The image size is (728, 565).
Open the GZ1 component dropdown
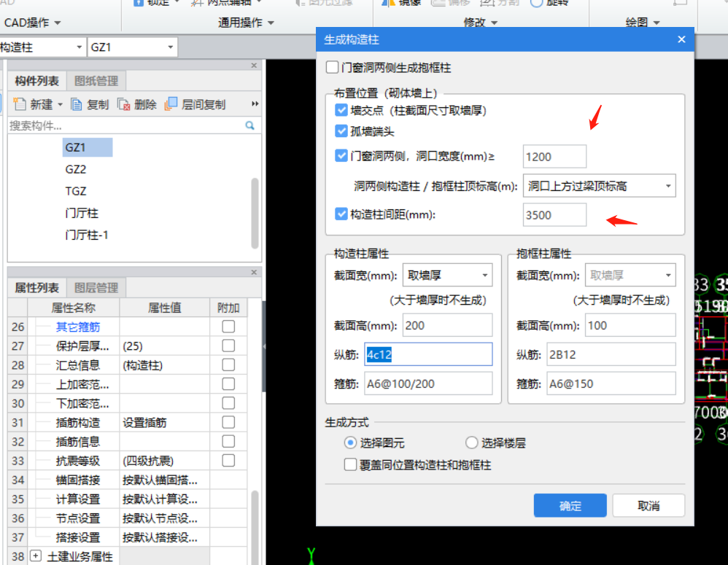pos(171,47)
